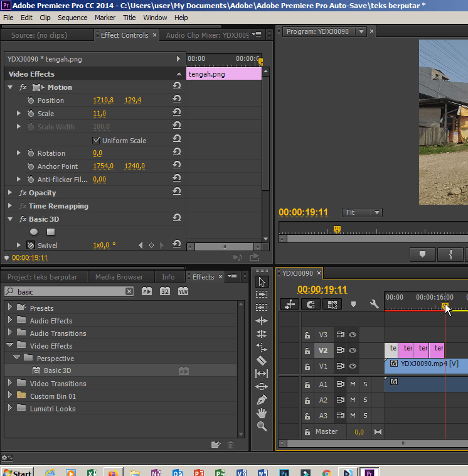Reset the Scale parameter
Screen dimensions: 468x476
(x=177, y=112)
